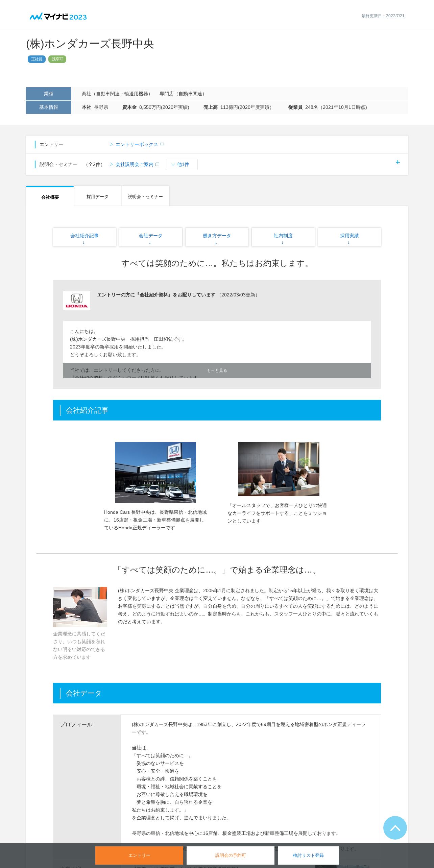
Task: Jump to 働き方データ section anchor
Action: 217,237
